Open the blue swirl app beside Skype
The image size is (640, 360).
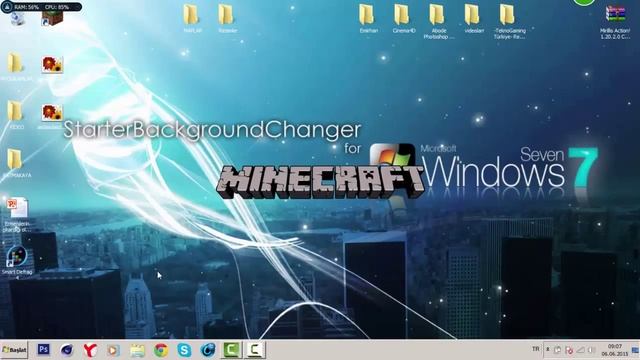click(x=208, y=350)
